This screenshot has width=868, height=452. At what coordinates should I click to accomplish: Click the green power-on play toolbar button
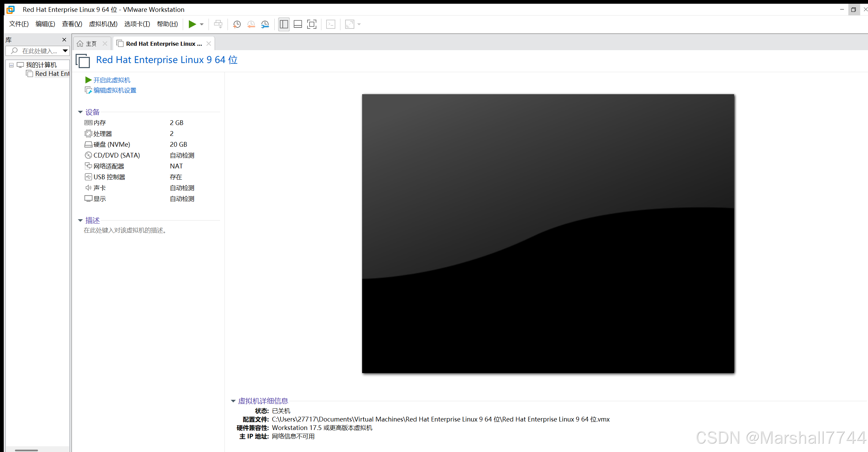pyautogui.click(x=192, y=24)
